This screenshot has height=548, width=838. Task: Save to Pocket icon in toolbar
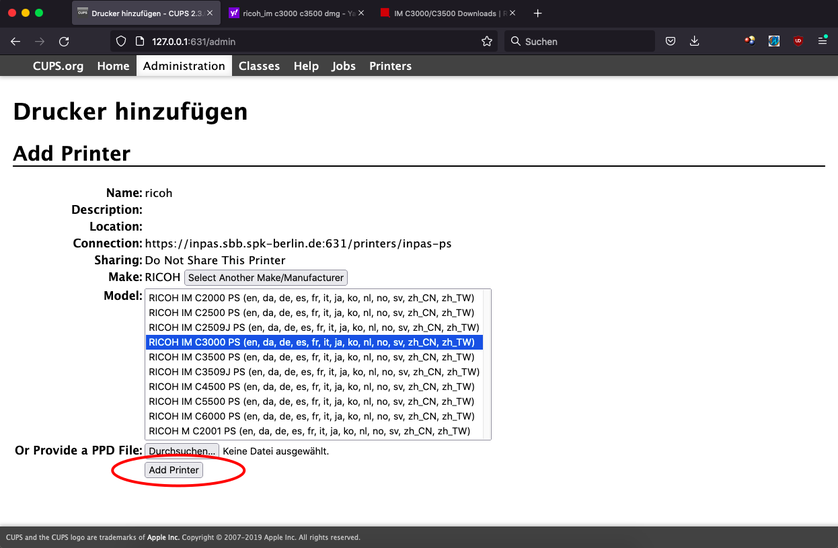tap(670, 41)
